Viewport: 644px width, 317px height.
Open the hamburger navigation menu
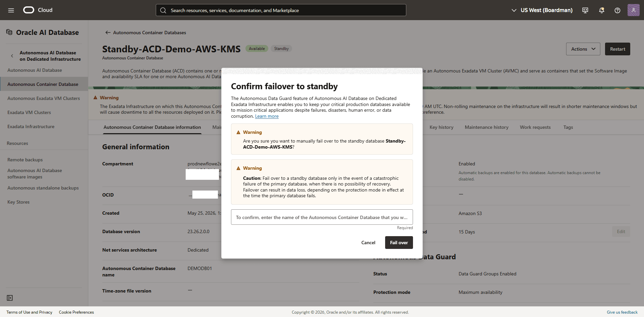pos(11,10)
